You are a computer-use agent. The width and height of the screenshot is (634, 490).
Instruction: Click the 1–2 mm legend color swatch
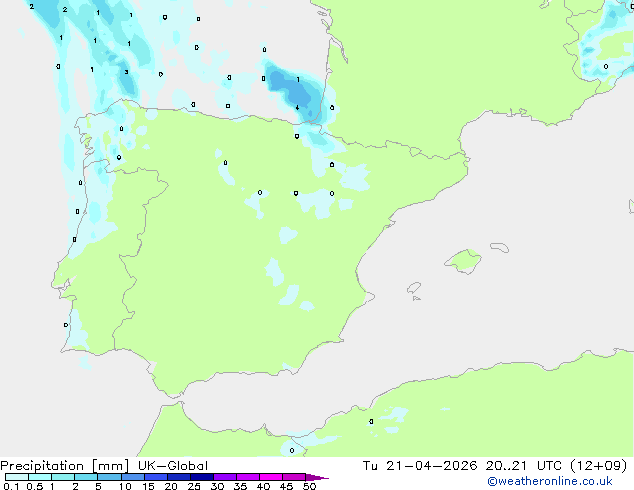[x=63, y=477]
